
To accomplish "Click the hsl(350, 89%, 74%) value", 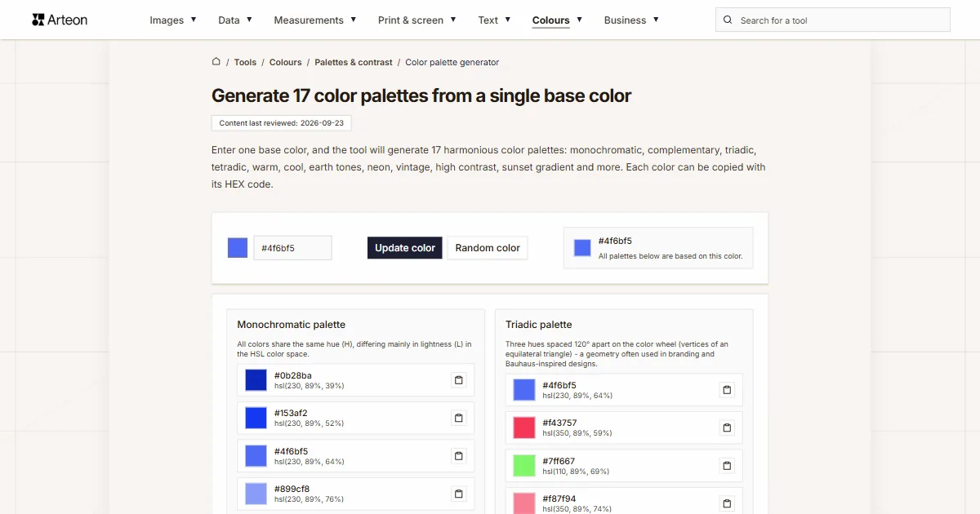I will coord(577,509).
